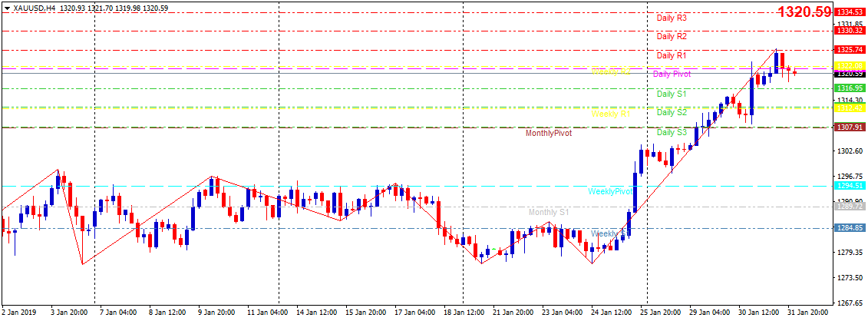Click the dark red 1307.91 price tag
This screenshot has height=321, width=868.
pos(850,127)
